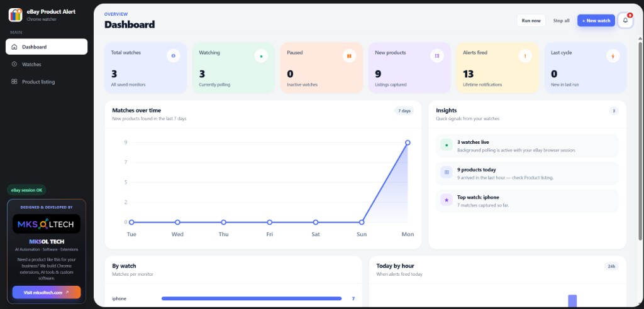This screenshot has width=644, height=309.
Task: Click the '3 watches live' insight text
Action: click(x=473, y=142)
